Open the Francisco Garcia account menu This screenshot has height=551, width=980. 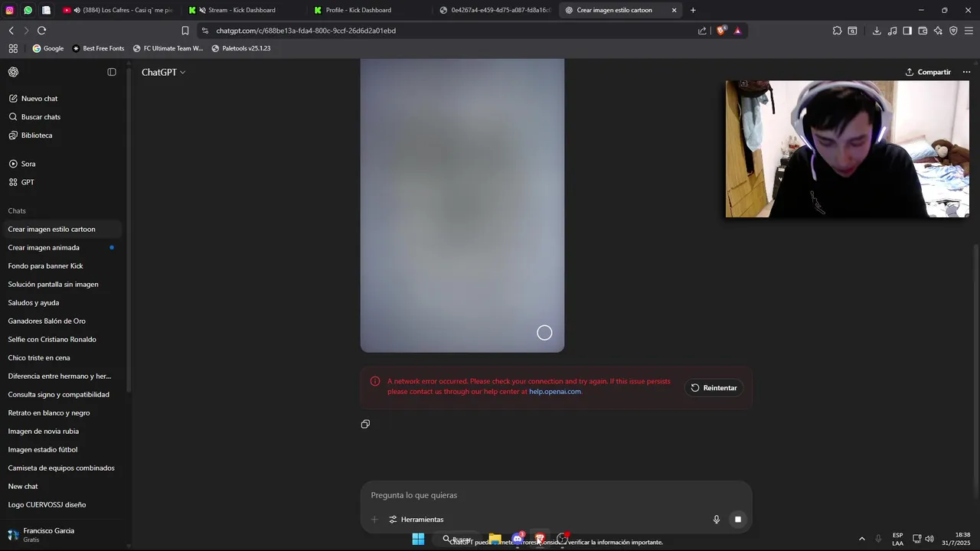point(61,535)
